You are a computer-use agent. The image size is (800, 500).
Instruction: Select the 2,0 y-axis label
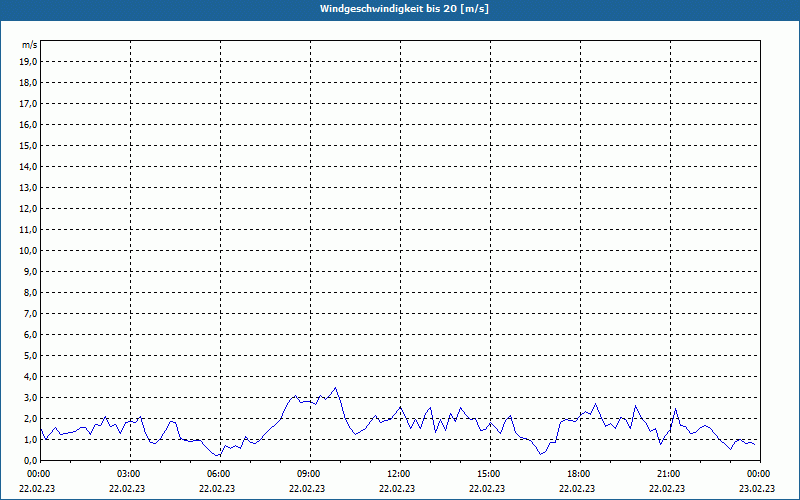coord(30,418)
